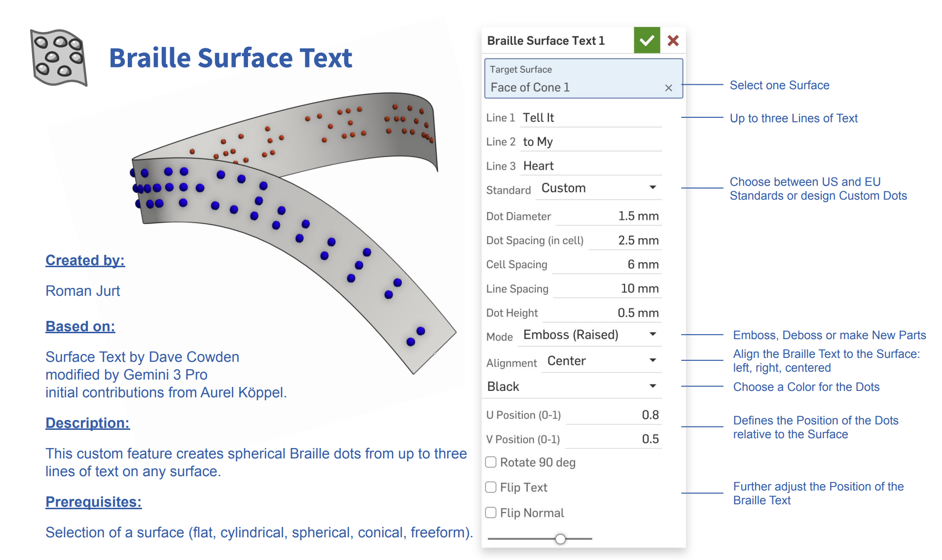Screen dimensions: 942x560
Task: Edit the Line 3 field containing Heart
Action: point(591,166)
